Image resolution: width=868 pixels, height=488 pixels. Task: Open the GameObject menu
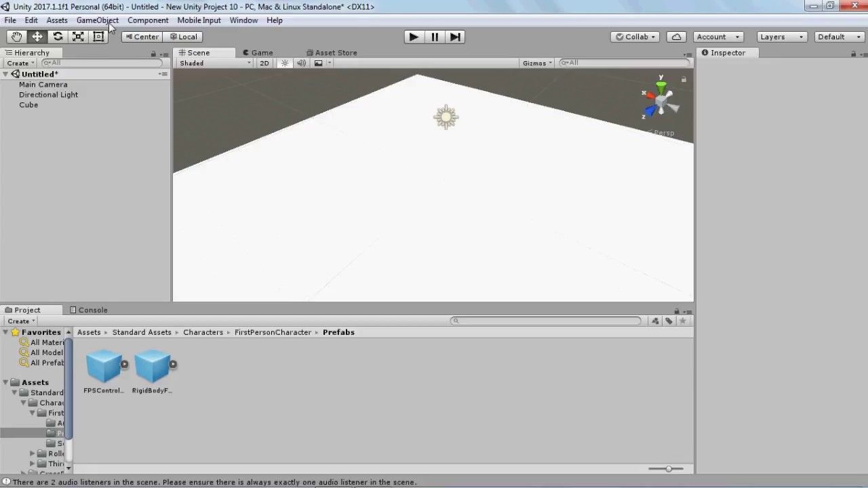(x=98, y=20)
